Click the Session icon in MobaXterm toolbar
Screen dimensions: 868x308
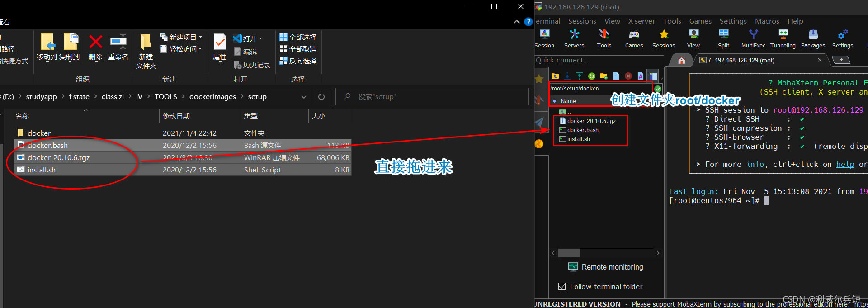tap(544, 38)
